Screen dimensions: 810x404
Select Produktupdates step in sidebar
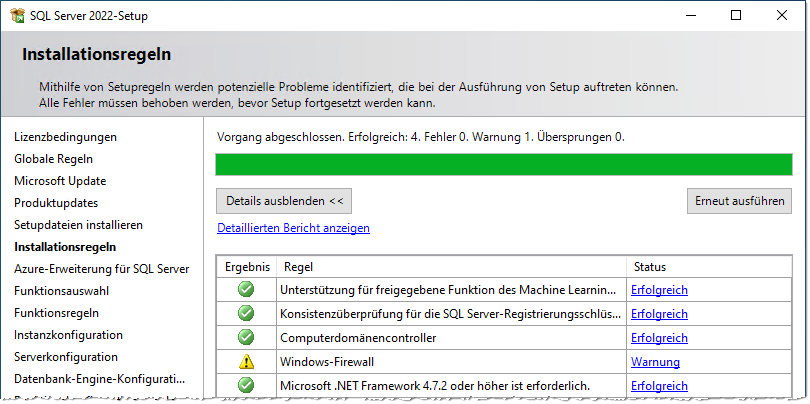coord(56,203)
